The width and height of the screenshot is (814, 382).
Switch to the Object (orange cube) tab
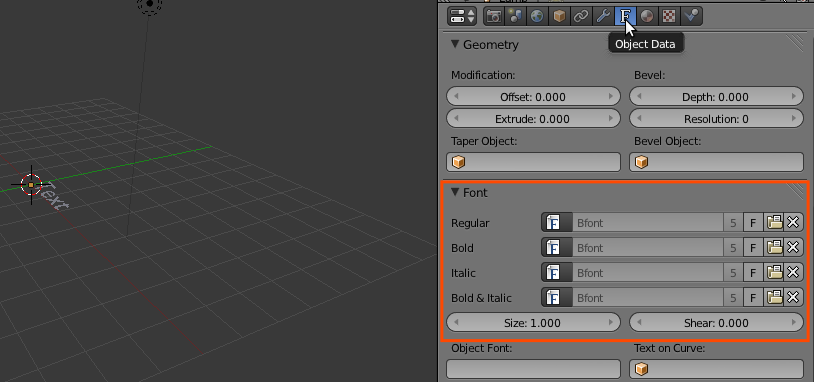tap(559, 16)
